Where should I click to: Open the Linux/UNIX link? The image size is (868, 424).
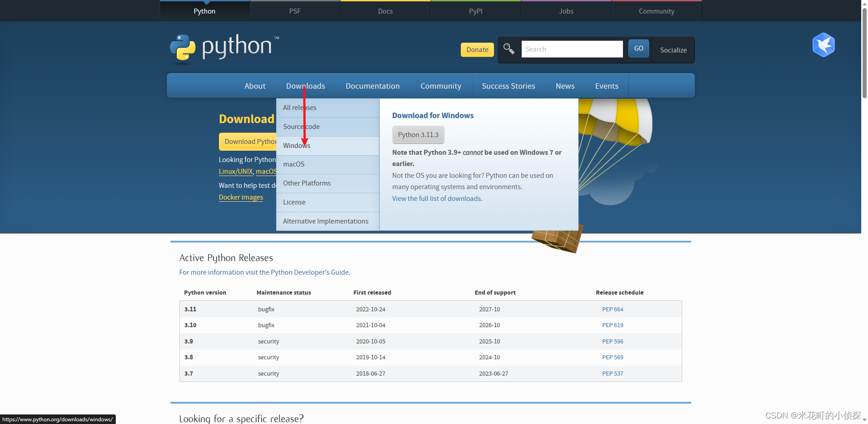pyautogui.click(x=236, y=172)
